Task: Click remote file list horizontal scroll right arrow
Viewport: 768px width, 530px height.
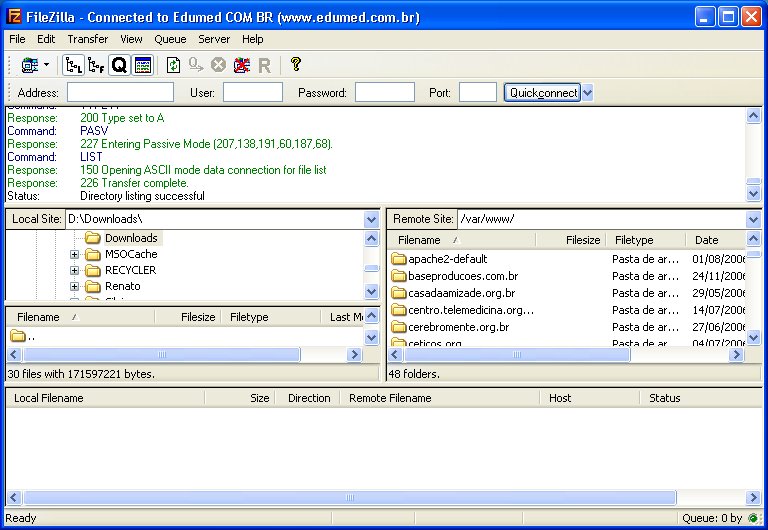Action: click(736, 355)
